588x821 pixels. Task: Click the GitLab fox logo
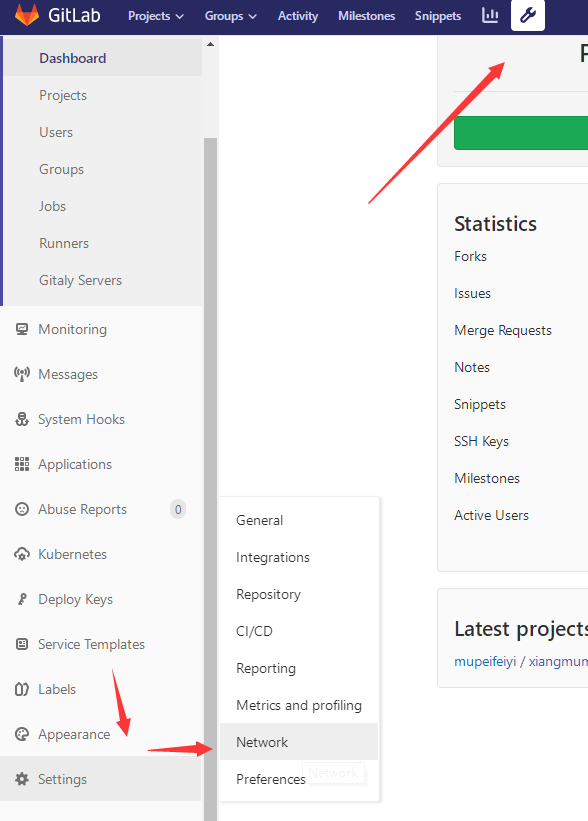click(x=27, y=15)
